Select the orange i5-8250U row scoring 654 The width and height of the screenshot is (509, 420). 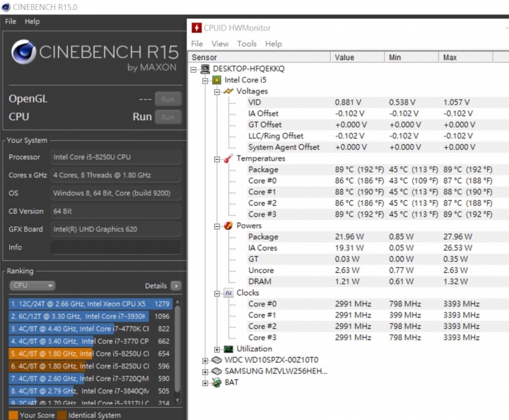(90, 354)
